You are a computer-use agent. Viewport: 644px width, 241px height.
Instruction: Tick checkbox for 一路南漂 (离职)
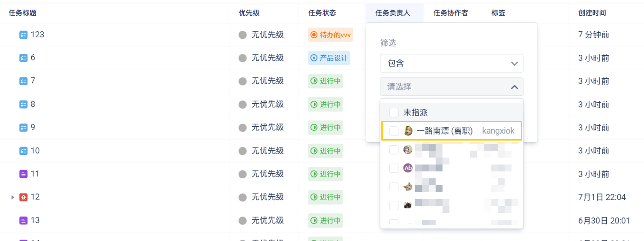pyautogui.click(x=394, y=131)
